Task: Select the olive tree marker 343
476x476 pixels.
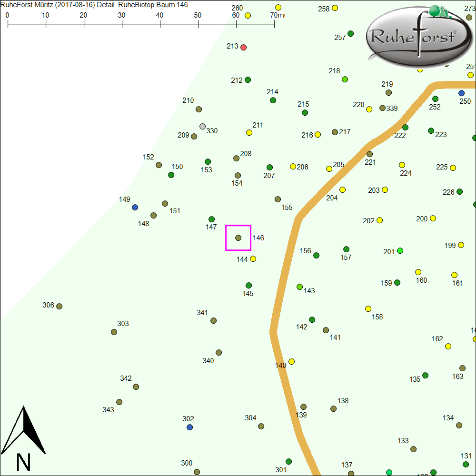Action: [x=119, y=402]
